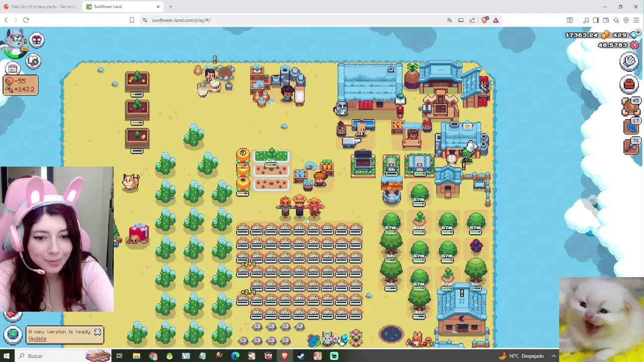Reload the page
644x362 pixels.
26,20
